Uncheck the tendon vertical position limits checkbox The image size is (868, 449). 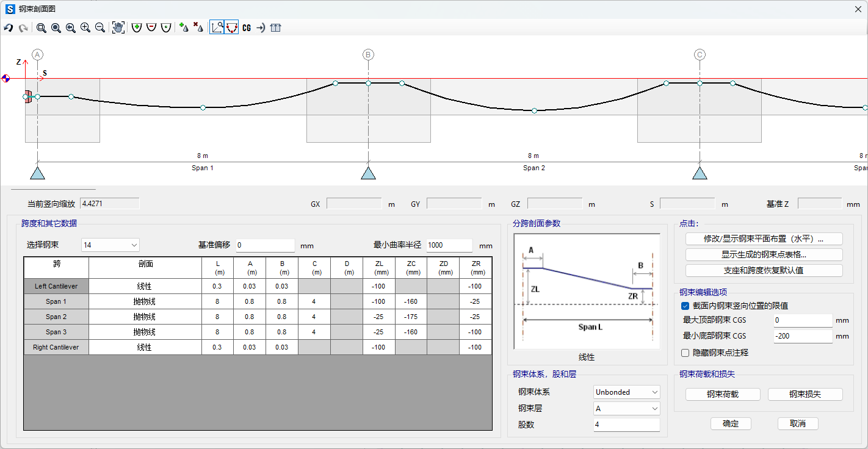pyautogui.click(x=685, y=306)
